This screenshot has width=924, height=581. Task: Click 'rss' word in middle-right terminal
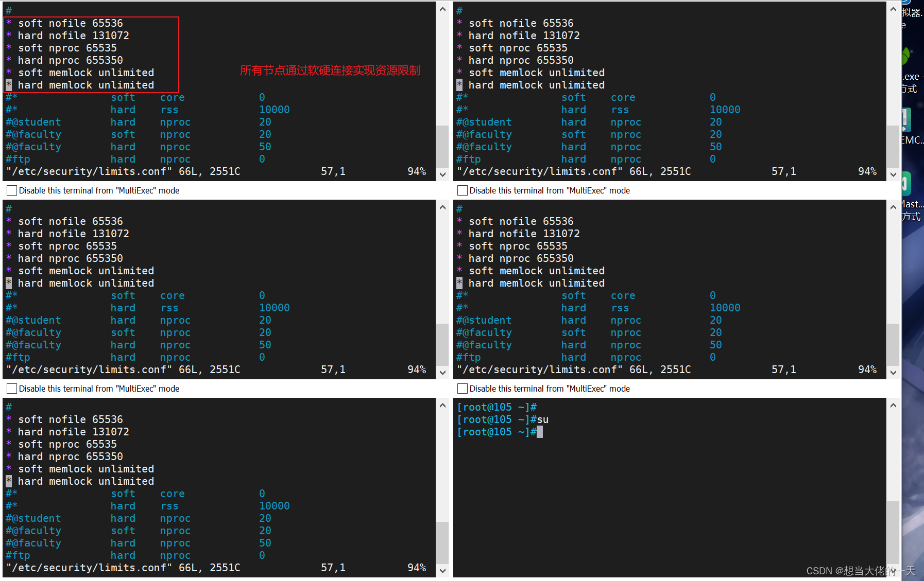[x=620, y=308]
